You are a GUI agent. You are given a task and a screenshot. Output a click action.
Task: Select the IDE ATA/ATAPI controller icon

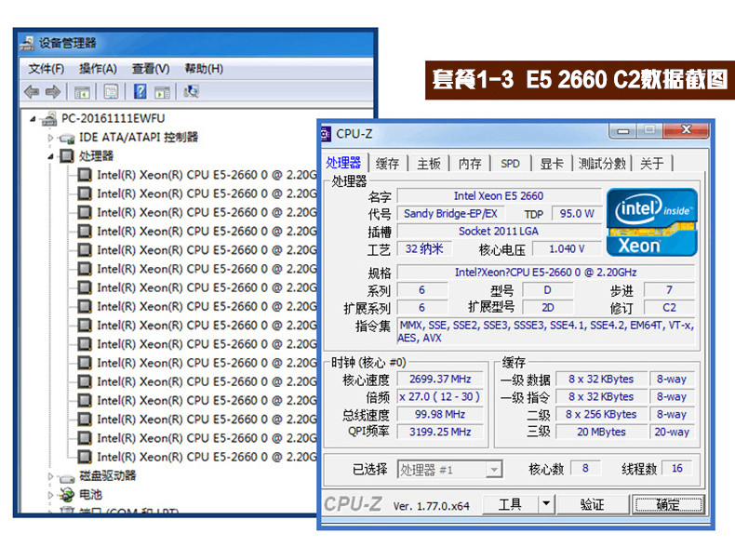coord(67,138)
